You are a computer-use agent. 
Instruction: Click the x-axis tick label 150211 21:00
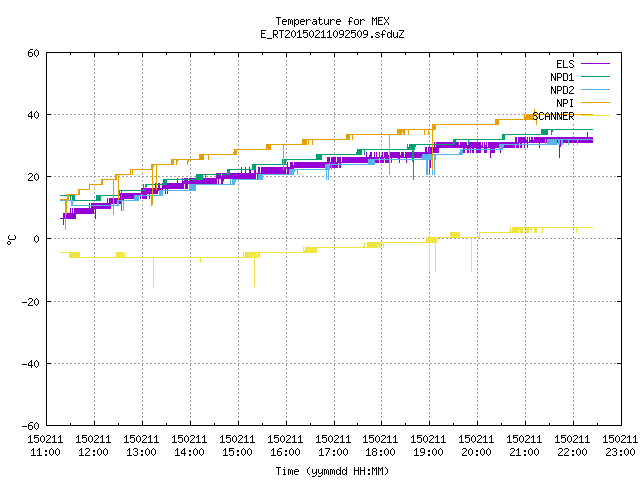524,446
